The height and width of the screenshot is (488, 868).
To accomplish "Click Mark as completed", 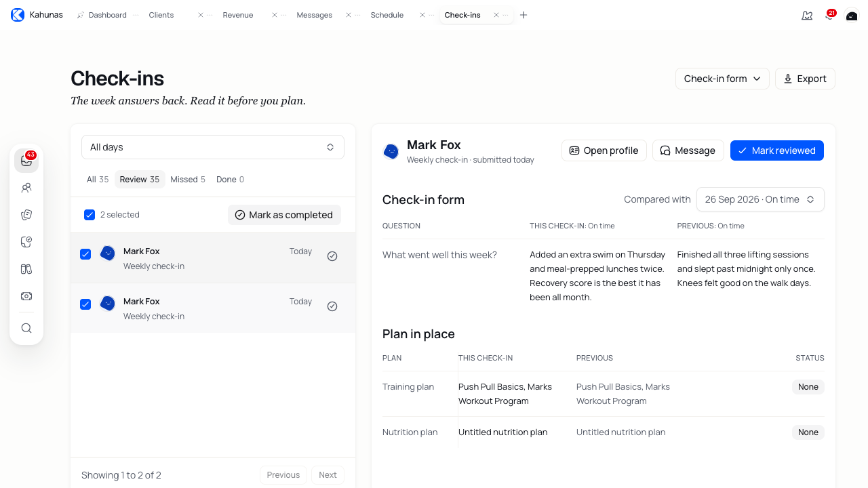I will click(x=284, y=215).
